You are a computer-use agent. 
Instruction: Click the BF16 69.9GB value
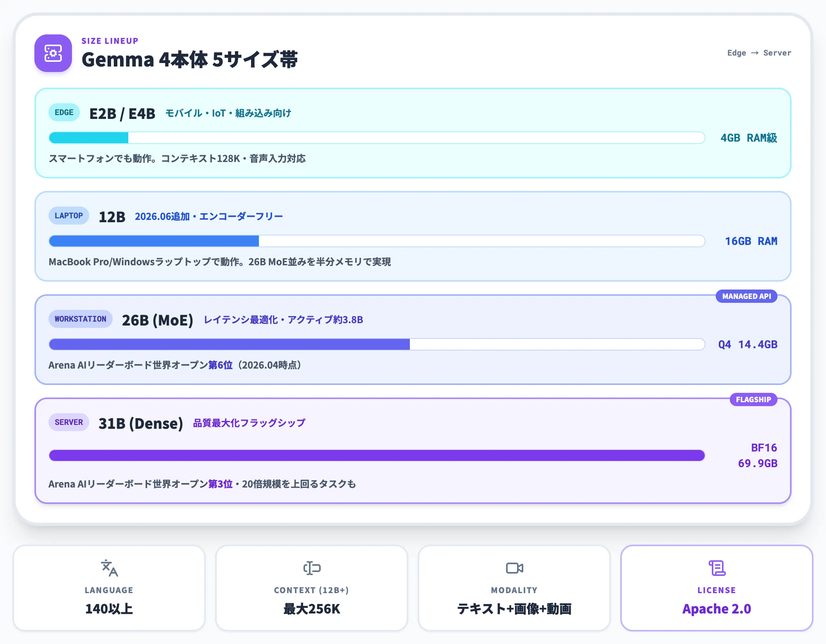pos(758,455)
